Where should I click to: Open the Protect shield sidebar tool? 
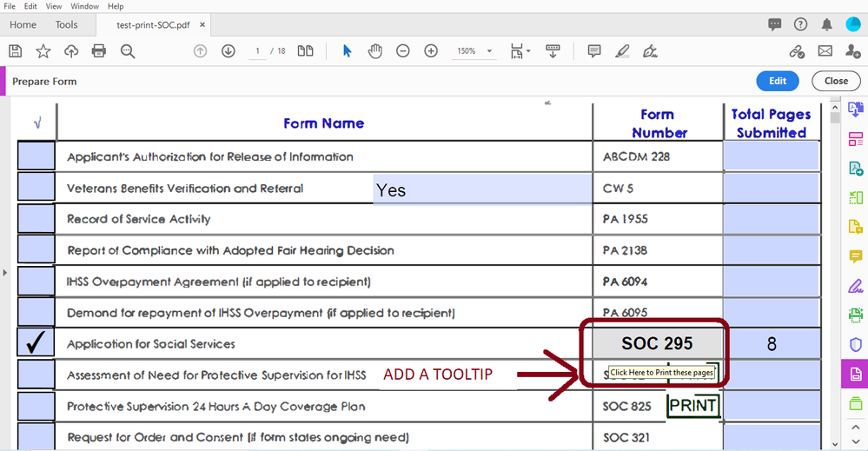855,345
